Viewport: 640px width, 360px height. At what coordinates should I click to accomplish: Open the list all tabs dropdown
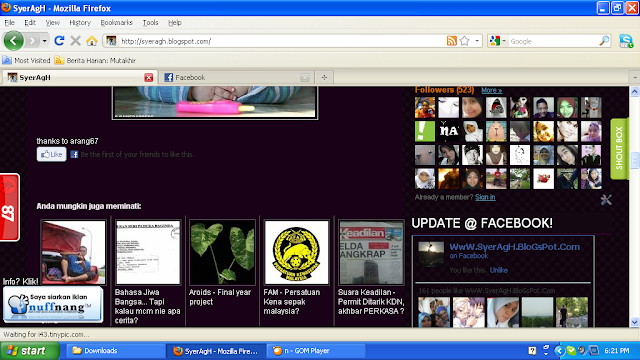635,77
